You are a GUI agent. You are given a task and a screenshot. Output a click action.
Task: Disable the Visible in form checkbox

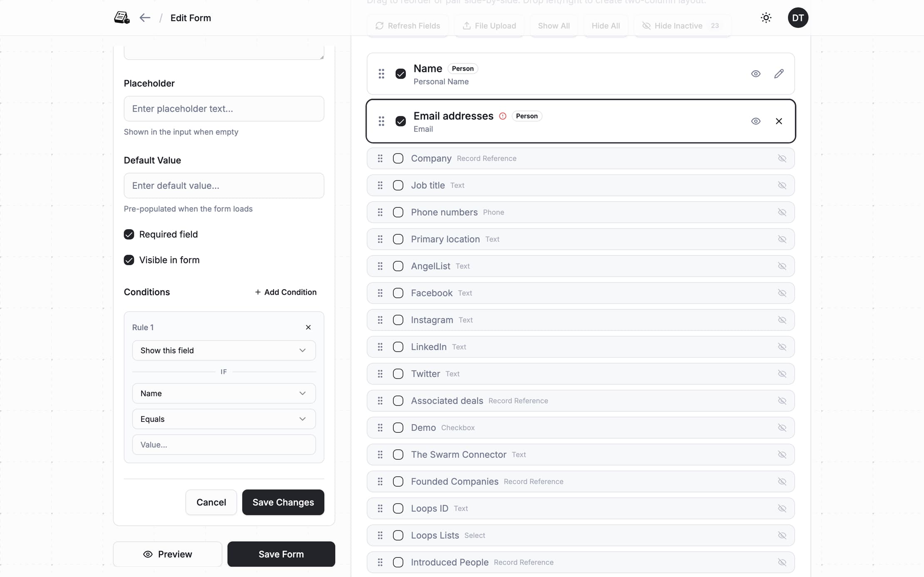129,260
